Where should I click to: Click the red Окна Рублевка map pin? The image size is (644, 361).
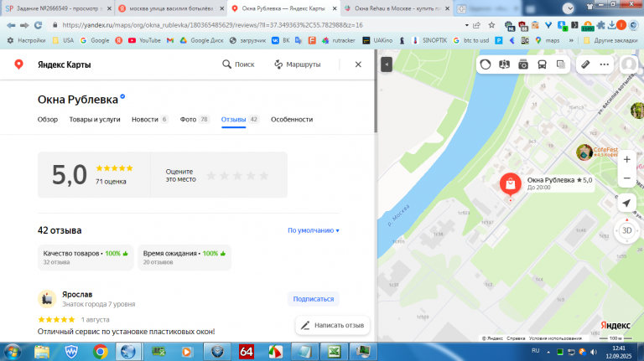pyautogui.click(x=511, y=183)
